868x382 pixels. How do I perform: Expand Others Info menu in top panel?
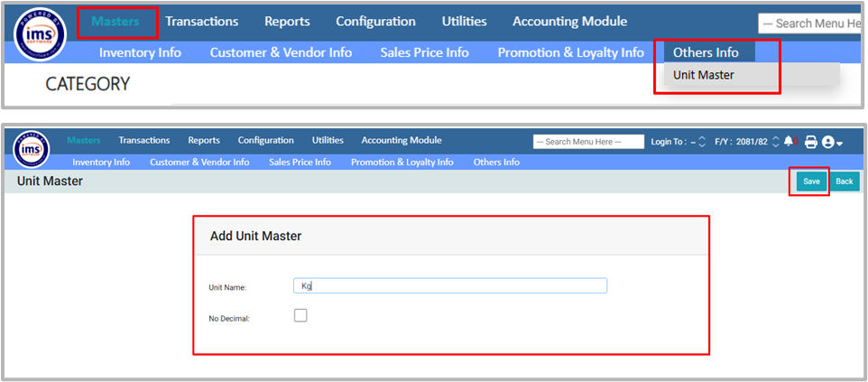[x=706, y=52]
